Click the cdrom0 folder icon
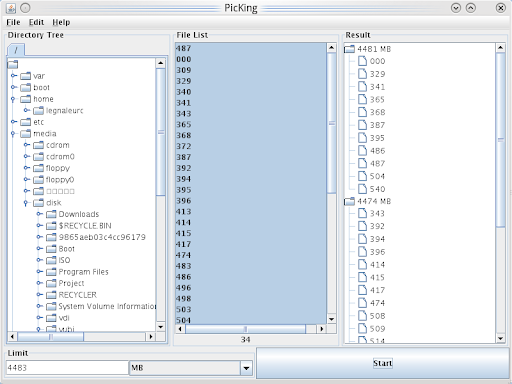 coord(38,156)
